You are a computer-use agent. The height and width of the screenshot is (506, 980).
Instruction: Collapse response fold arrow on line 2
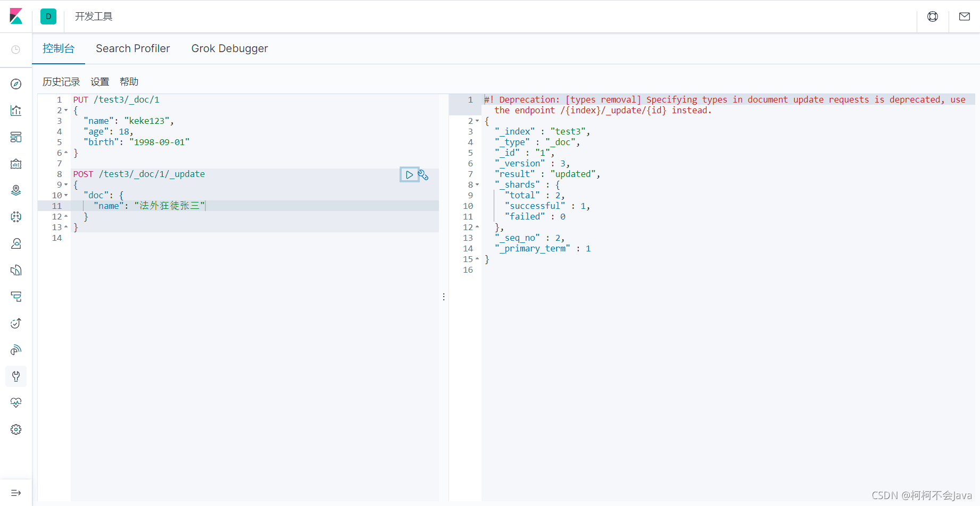click(x=477, y=121)
